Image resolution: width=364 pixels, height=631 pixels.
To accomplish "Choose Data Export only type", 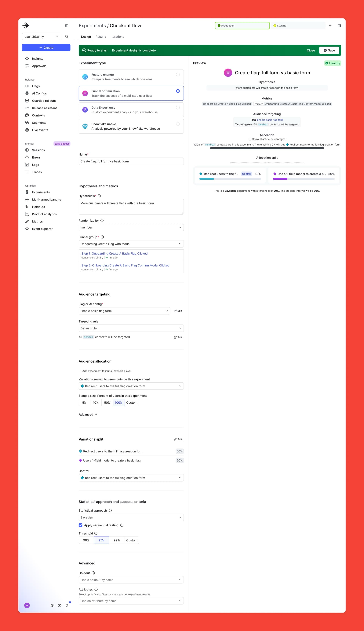I will click(x=131, y=110).
